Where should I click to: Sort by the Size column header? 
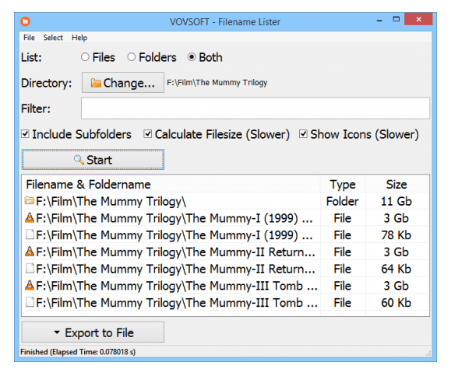click(397, 184)
